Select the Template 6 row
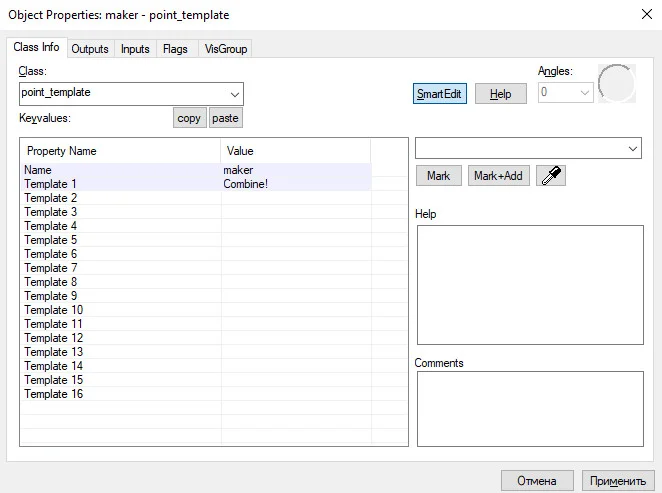 click(197, 254)
